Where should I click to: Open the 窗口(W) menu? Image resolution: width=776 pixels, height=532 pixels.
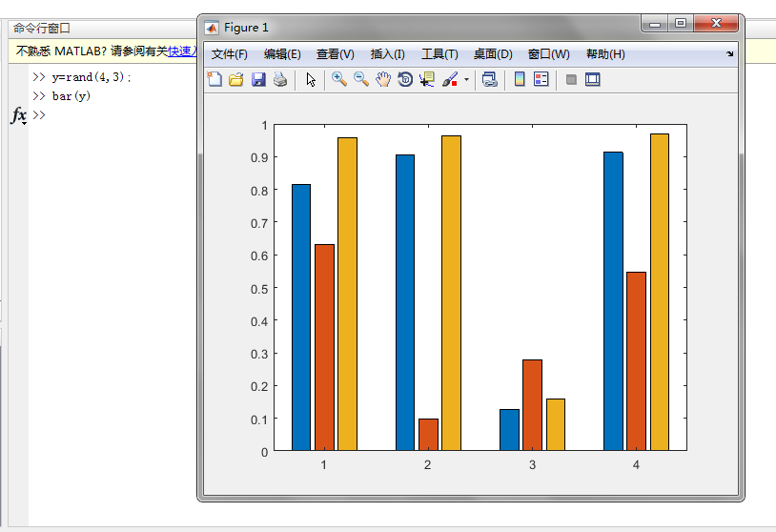pyautogui.click(x=548, y=54)
